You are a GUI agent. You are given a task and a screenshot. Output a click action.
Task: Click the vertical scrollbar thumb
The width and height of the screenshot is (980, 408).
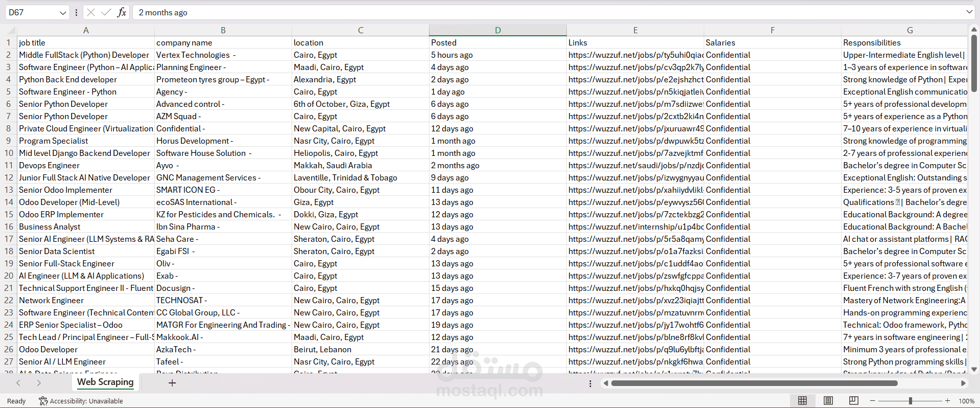tap(974, 63)
